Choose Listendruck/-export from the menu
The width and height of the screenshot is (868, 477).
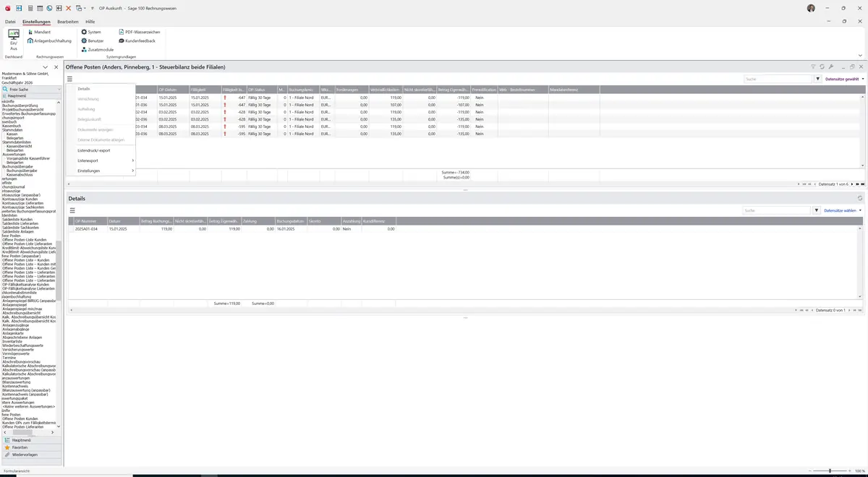94,150
